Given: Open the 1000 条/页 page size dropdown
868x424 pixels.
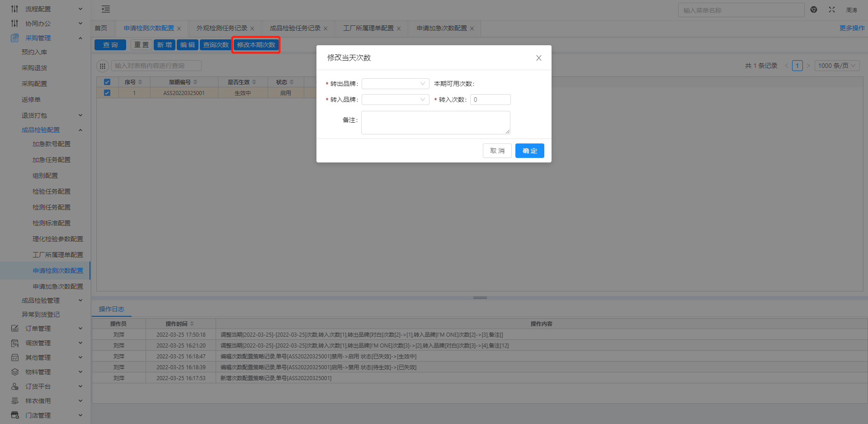Looking at the screenshot, I should [x=837, y=66].
